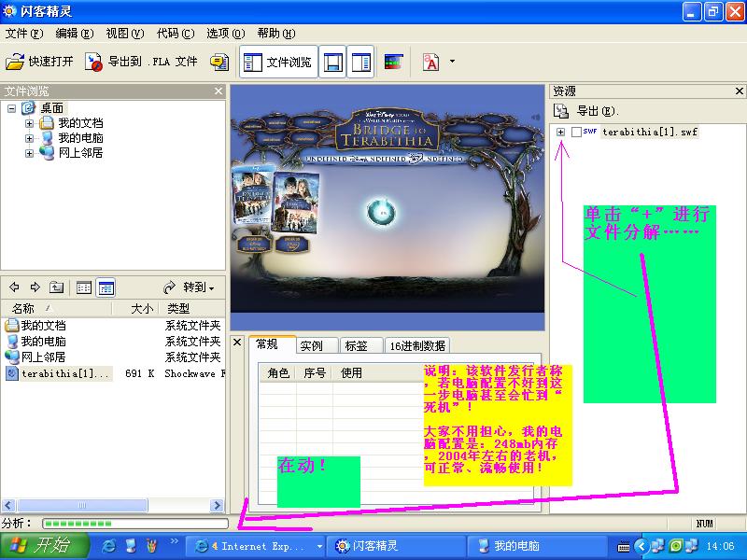Open the File (文件) menu

coord(24,34)
